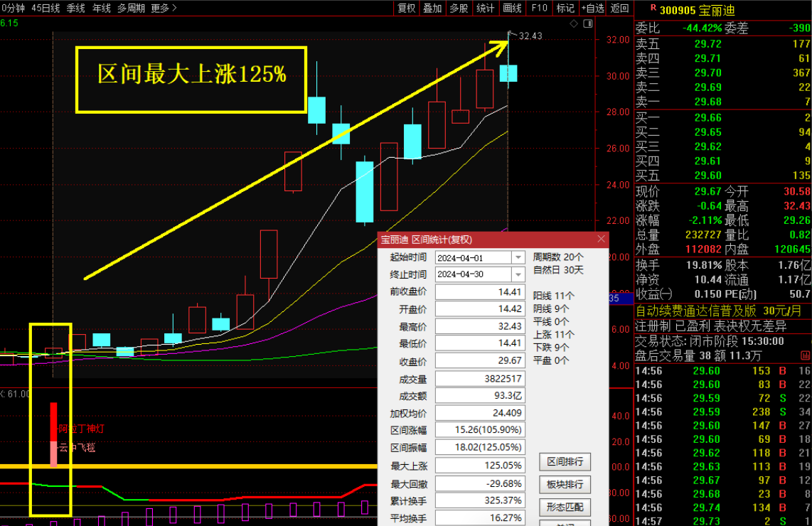Expand the 更多 periods menu
The image size is (812, 526).
pos(164,9)
